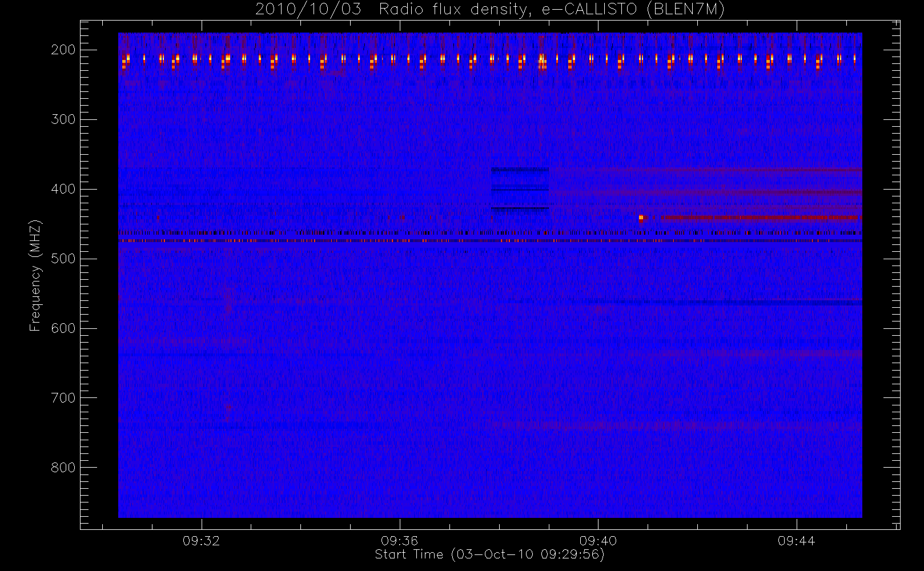Click the 300 frequency tick label
Viewport: 924px width, 571px height.
(63, 119)
